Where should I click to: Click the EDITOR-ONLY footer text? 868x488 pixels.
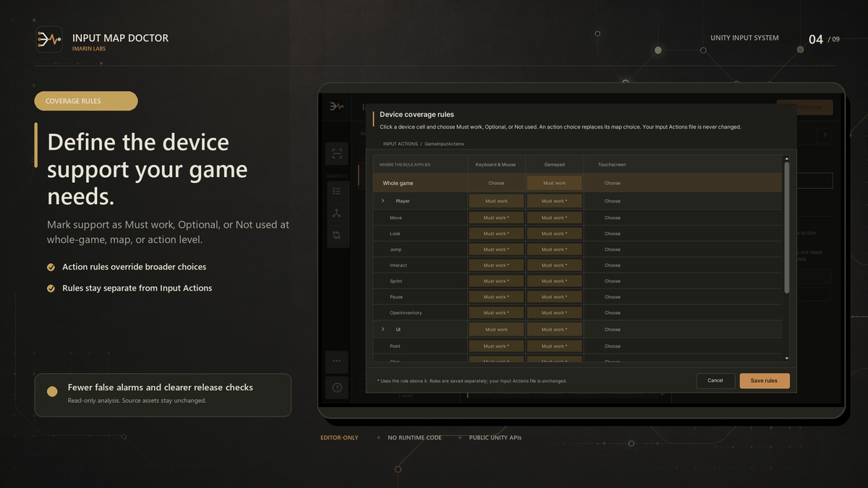339,437
